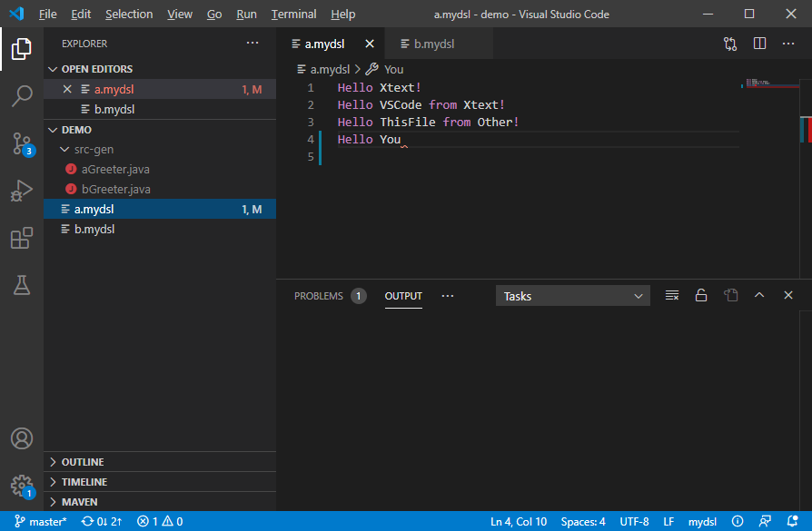Open the Extensions view
Image resolution: width=812 pixels, height=531 pixels.
[x=21, y=238]
